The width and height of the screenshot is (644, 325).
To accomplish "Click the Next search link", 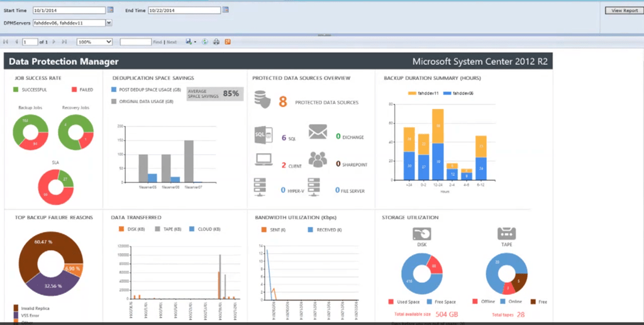I will [x=172, y=42].
